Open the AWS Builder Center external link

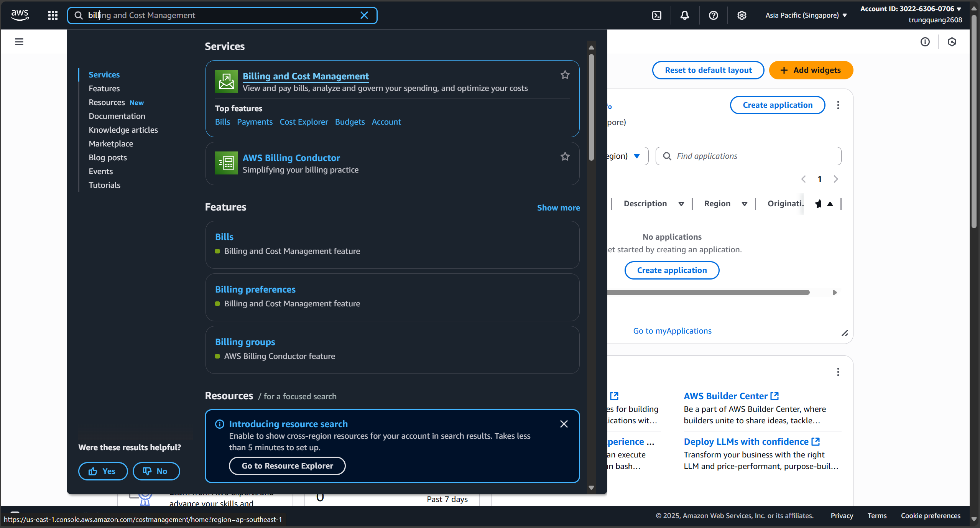pyautogui.click(x=731, y=396)
